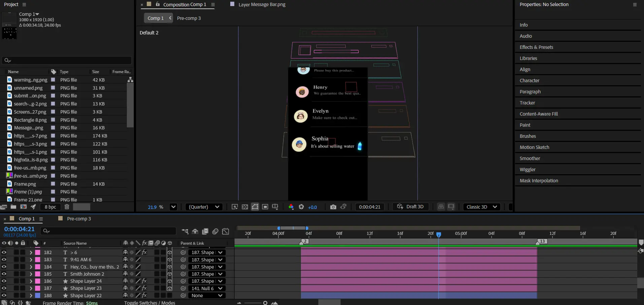Create new folder in the Project panel
This screenshot has height=305, width=644.
(13, 207)
